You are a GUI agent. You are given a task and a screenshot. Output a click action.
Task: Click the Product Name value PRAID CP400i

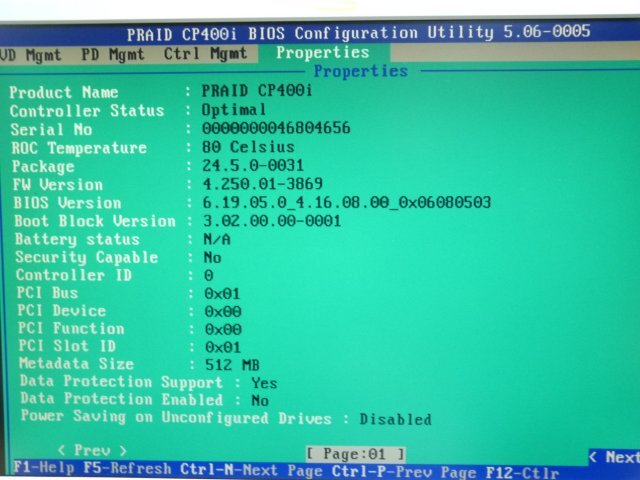point(257,91)
